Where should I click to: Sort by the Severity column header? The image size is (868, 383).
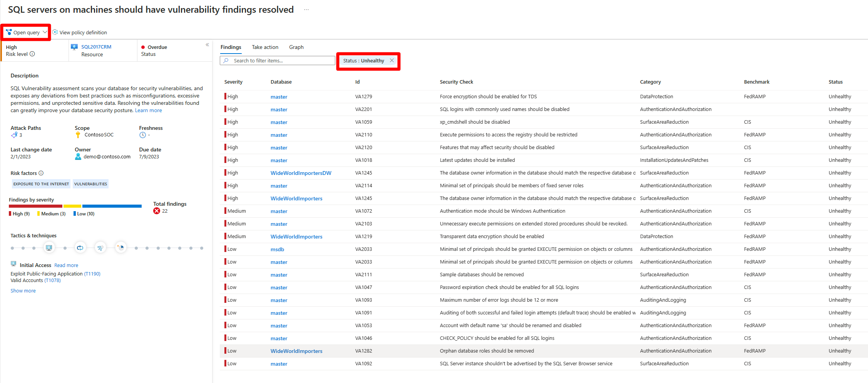(x=234, y=82)
